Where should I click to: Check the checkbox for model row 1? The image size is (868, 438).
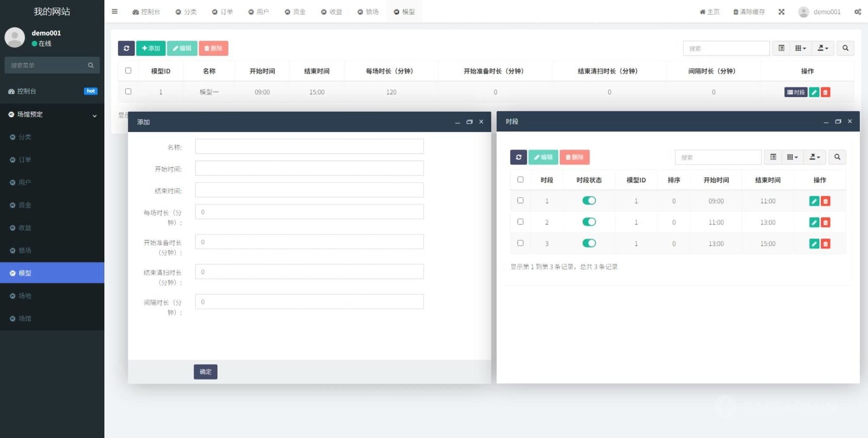point(128,91)
